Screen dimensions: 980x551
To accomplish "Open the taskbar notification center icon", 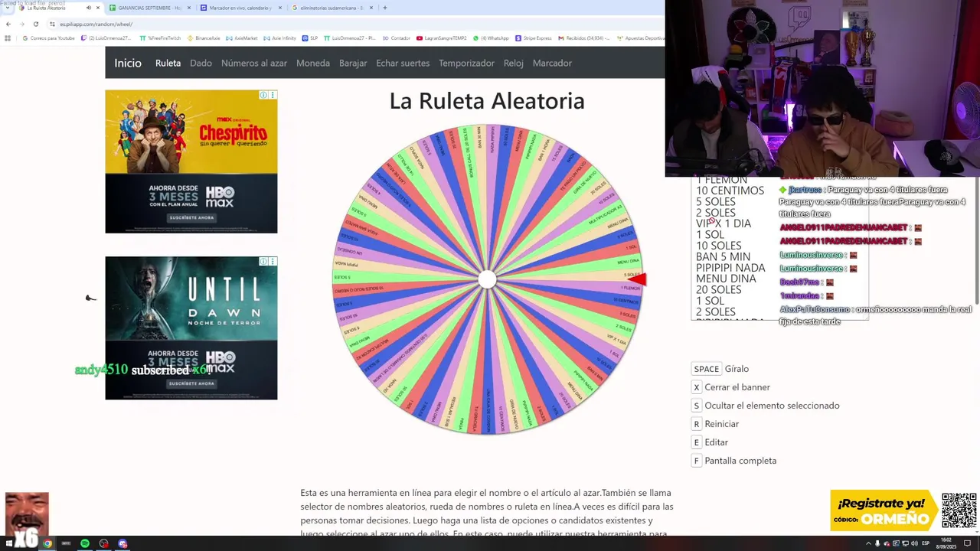I will 967,543.
